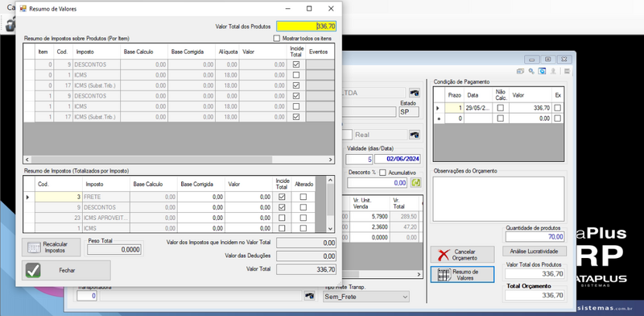Viewport: 644px width, 316px height.
Task: Click Peso Total field
Action: tap(114, 249)
